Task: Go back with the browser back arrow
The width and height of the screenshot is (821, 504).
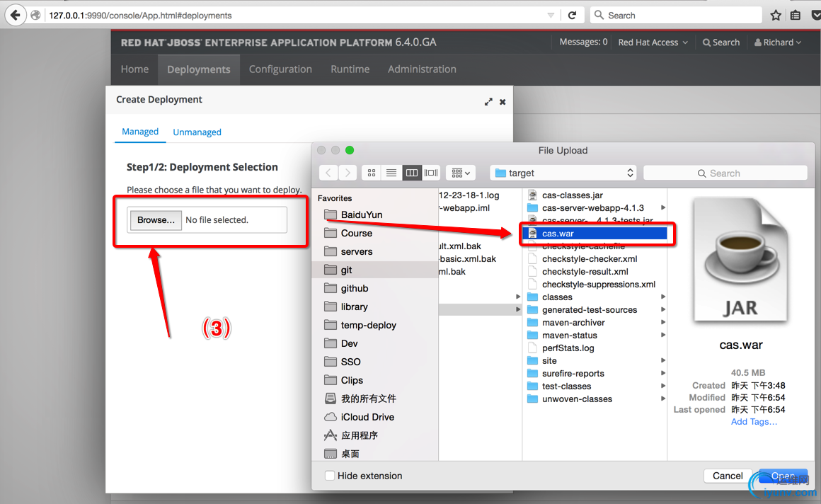Action: (16, 15)
